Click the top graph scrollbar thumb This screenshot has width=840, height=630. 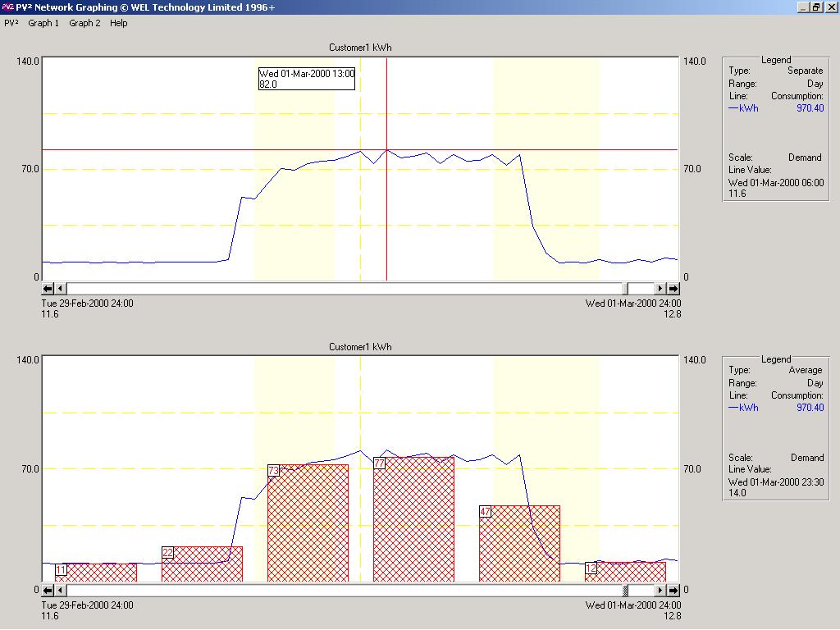625,288
